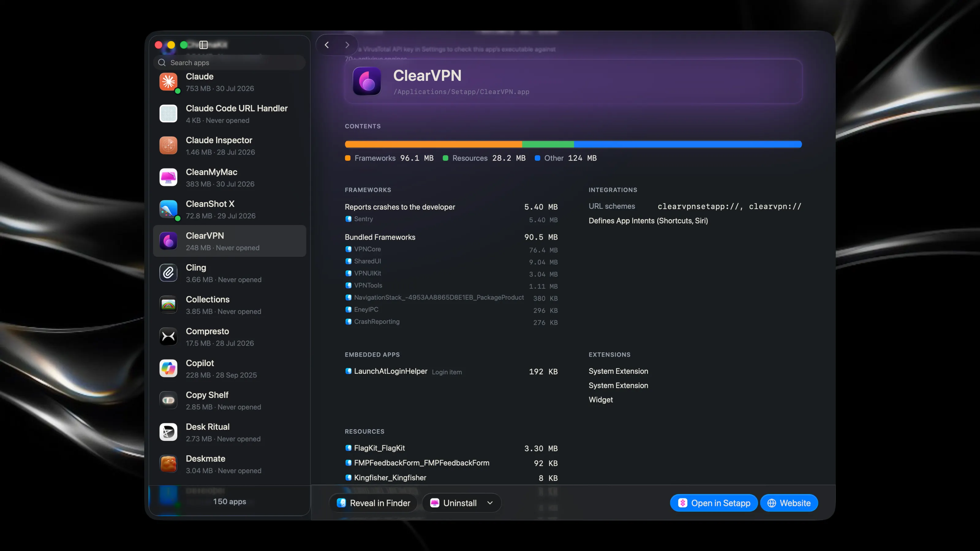980x551 pixels.
Task: Go back with the left chevron
Action: [327, 45]
